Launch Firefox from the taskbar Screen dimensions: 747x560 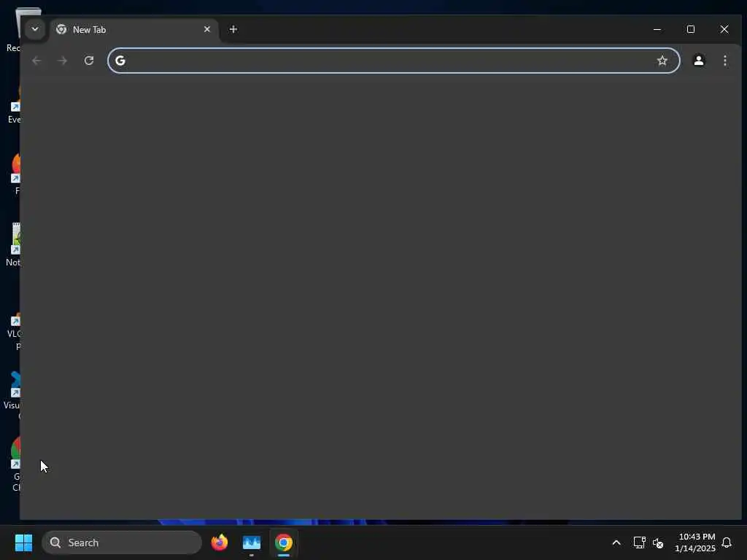pos(219,542)
